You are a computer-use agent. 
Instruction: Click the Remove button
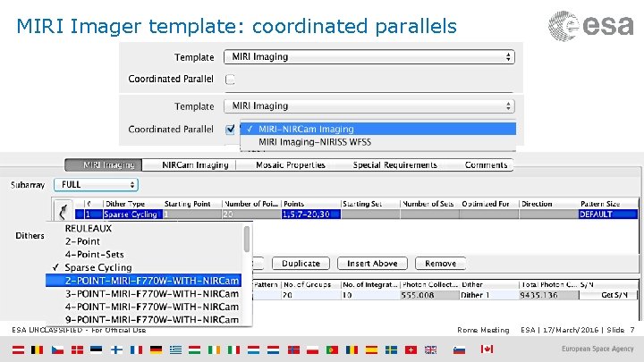[440, 264]
